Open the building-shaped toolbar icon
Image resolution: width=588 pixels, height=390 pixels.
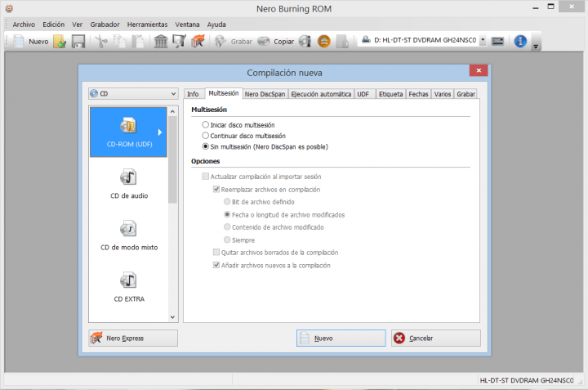161,42
